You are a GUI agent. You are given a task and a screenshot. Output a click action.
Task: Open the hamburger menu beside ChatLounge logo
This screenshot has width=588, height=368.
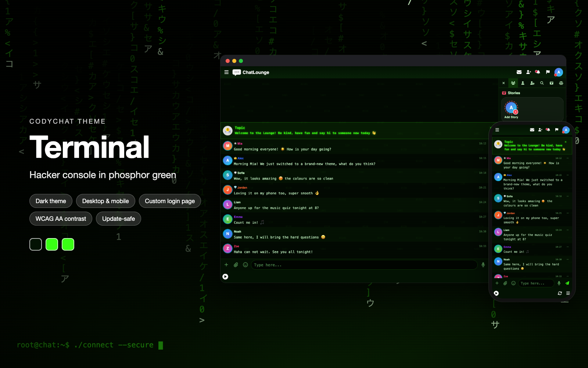(226, 72)
